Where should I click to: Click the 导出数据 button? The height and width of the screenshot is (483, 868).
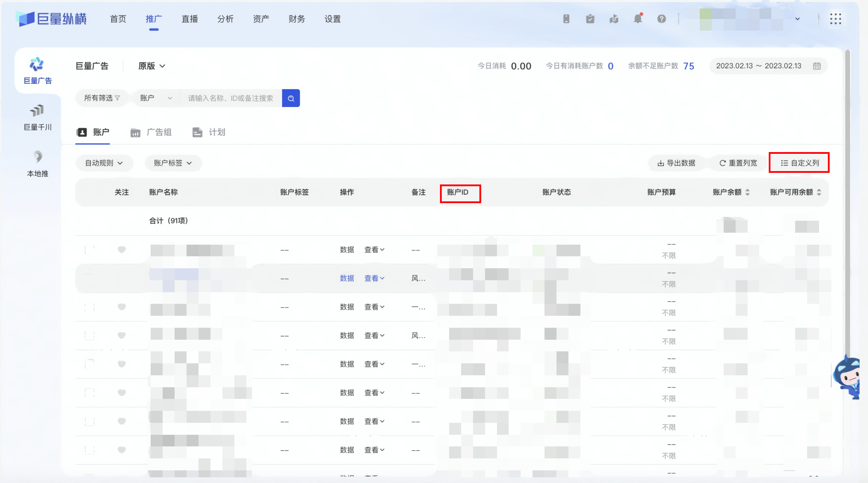(x=676, y=163)
